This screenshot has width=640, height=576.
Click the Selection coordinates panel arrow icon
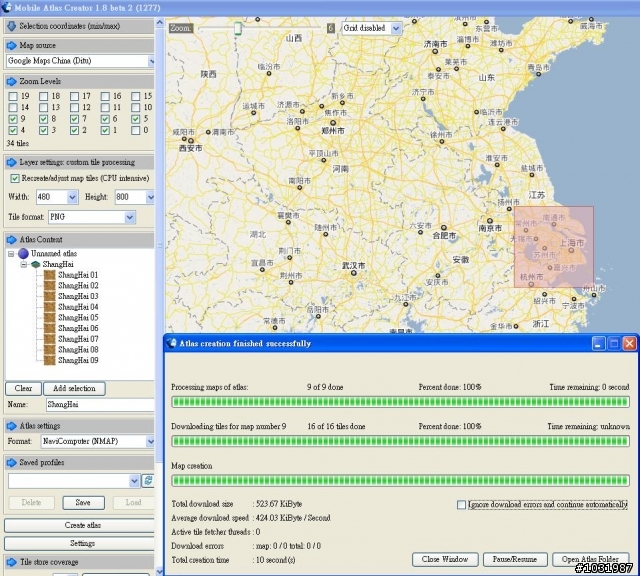click(11, 26)
